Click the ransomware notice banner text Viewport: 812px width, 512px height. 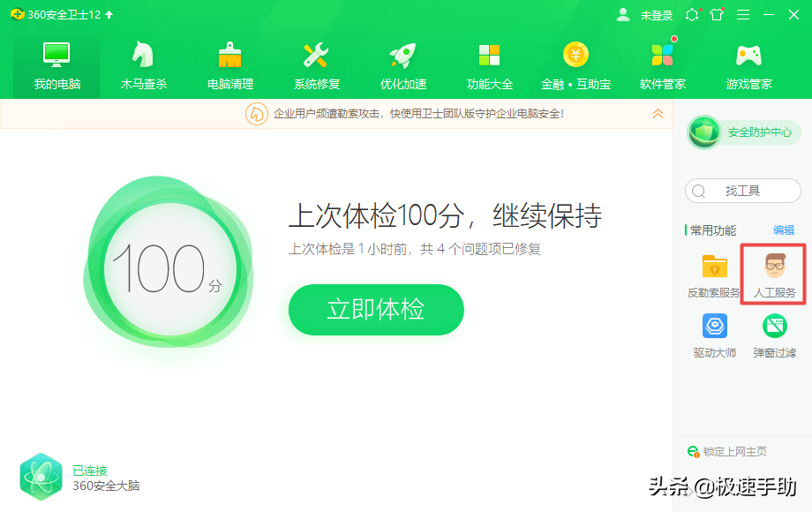coord(418,114)
